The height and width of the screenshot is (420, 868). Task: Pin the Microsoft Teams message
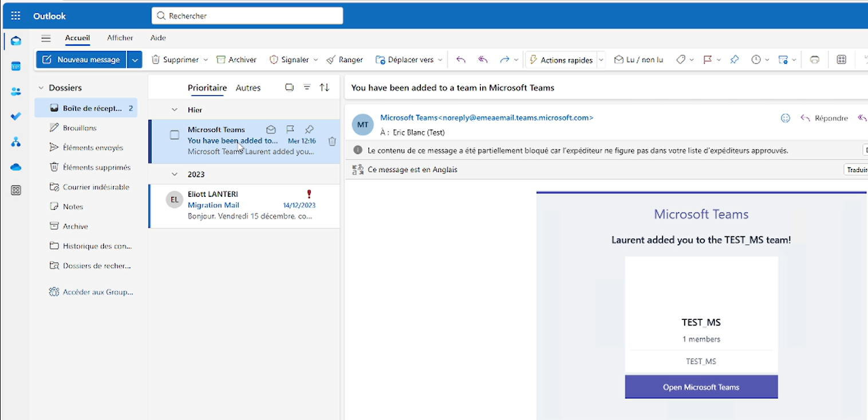309,129
